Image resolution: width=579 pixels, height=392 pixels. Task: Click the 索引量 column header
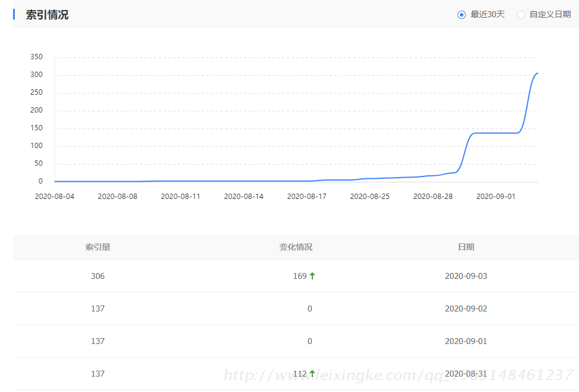(98, 247)
